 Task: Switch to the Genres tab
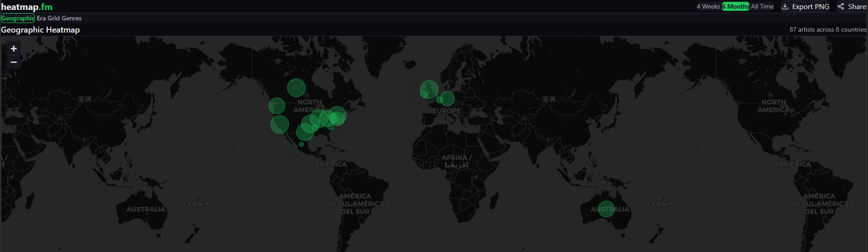click(72, 18)
